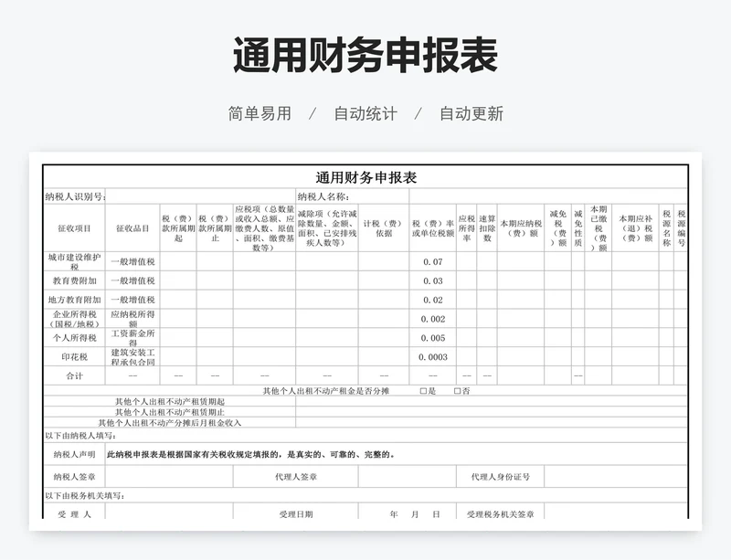Select the 速算扣除数 column header
Screen dimensions: 731x560
click(x=487, y=228)
